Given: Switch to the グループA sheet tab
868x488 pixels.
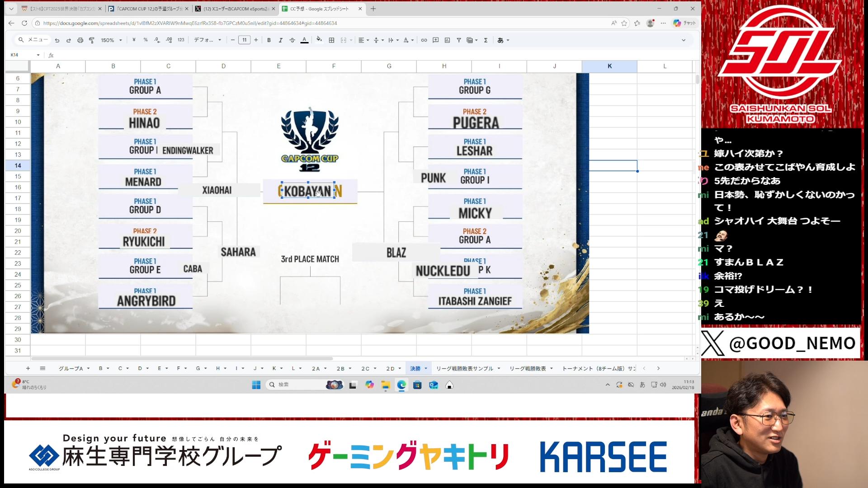Looking at the screenshot, I should [x=71, y=368].
